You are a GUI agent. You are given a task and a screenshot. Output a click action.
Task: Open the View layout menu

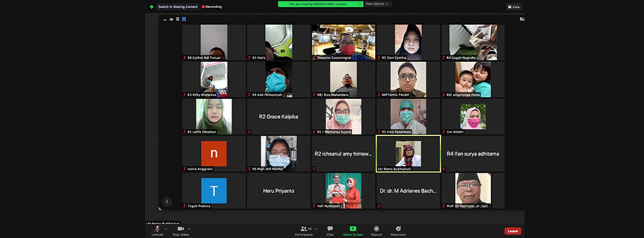pyautogui.click(x=514, y=7)
